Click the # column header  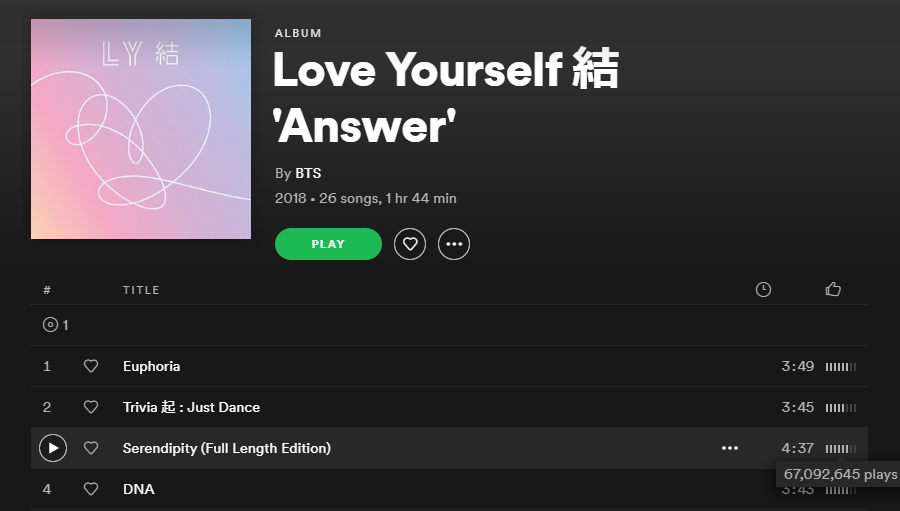tap(47, 290)
